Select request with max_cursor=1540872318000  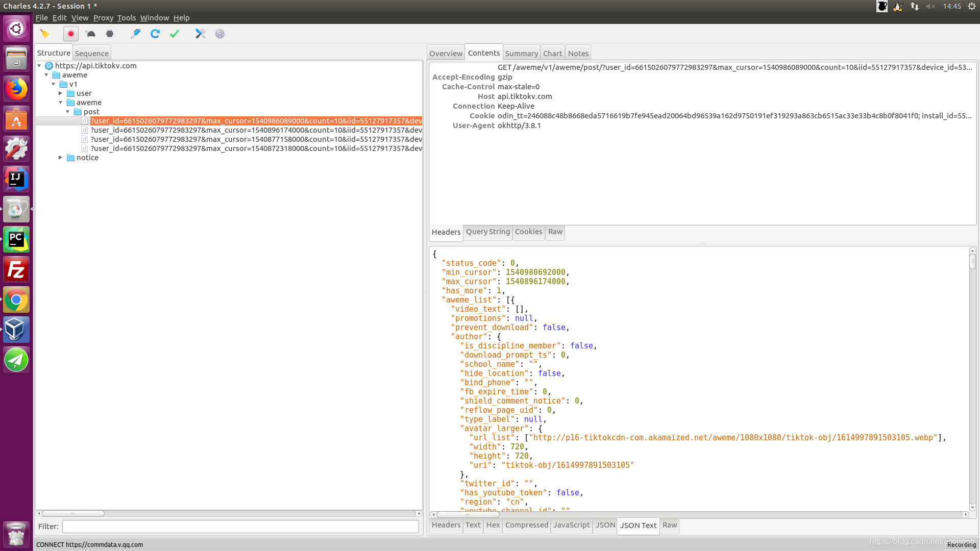[x=256, y=148]
